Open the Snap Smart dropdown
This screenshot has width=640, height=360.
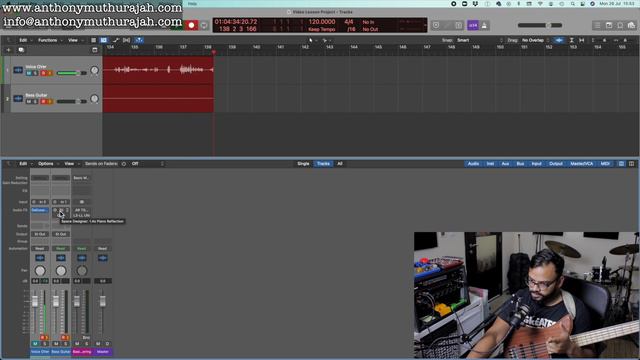(x=480, y=40)
